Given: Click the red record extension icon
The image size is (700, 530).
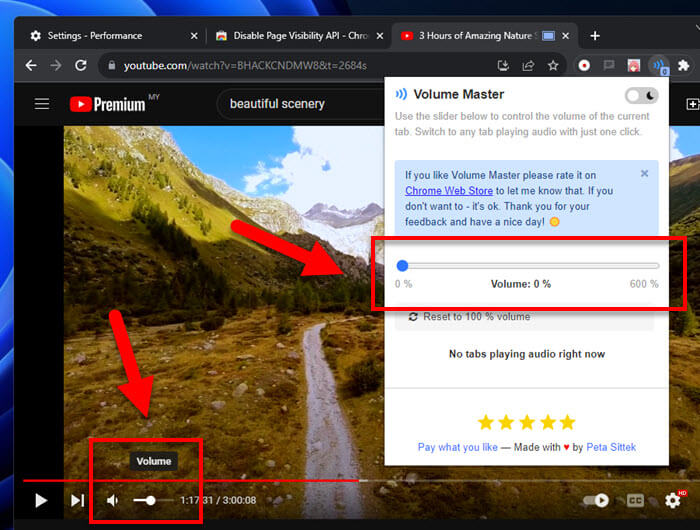Looking at the screenshot, I should (x=584, y=66).
